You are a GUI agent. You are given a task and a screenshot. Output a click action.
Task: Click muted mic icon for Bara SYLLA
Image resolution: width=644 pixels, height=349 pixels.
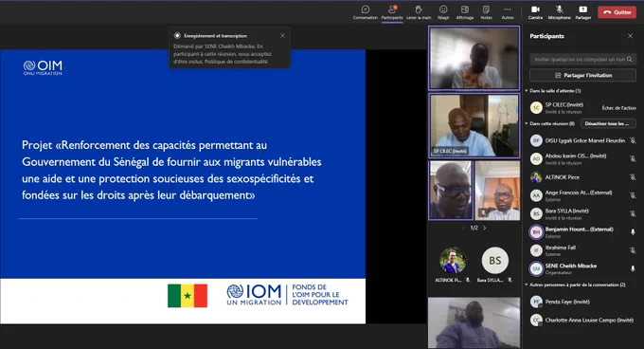point(633,213)
